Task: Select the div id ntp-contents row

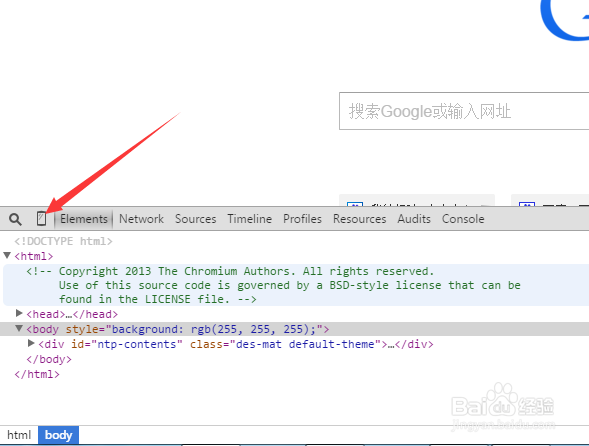Action: 236,344
